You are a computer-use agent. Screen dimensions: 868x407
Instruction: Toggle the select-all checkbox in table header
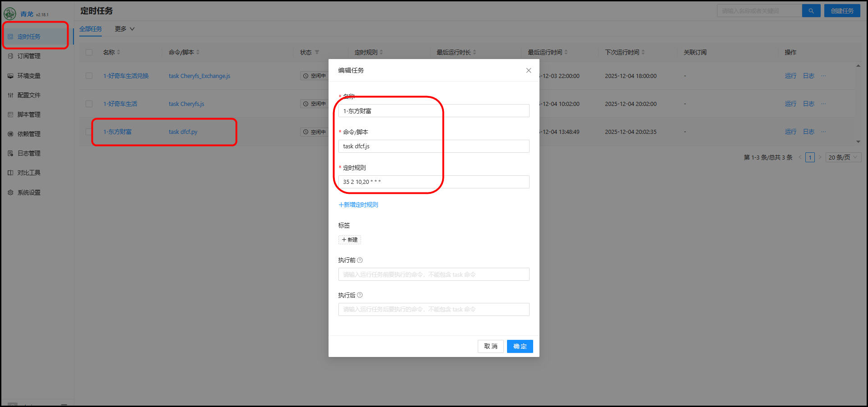(89, 52)
